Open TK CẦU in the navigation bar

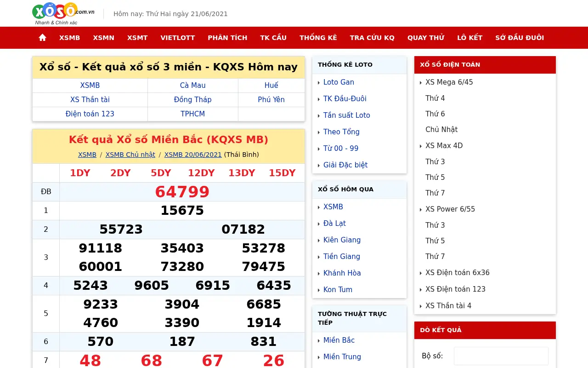(x=273, y=38)
